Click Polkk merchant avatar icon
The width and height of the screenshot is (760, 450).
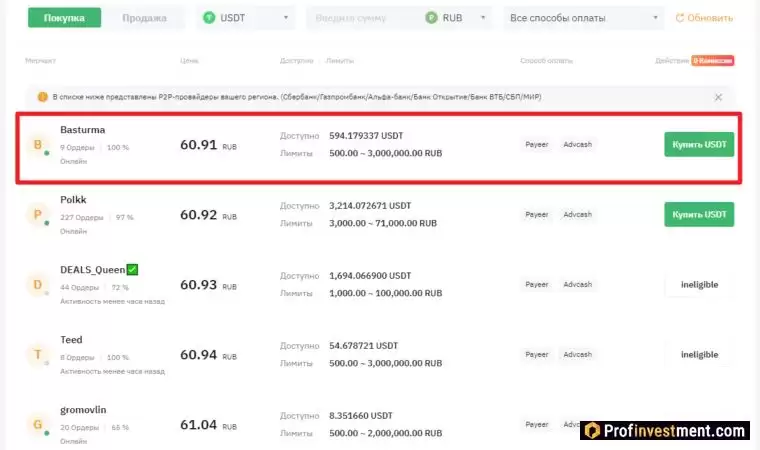pos(38,215)
